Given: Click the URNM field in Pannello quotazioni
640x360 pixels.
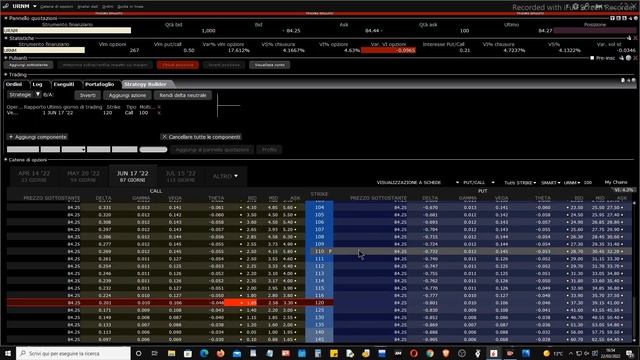Looking at the screenshot, I should 67,31.
